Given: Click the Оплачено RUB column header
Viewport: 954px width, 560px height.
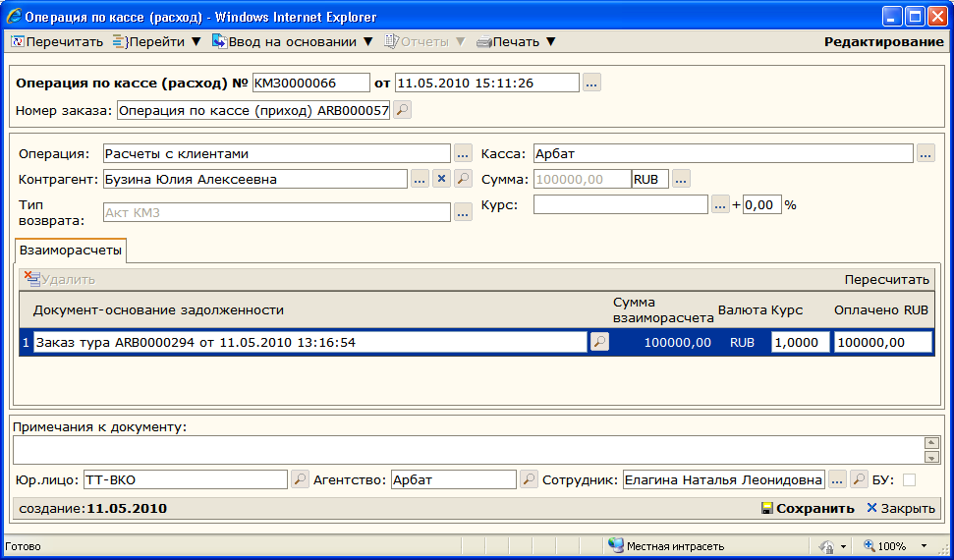Looking at the screenshot, I should pos(881,310).
